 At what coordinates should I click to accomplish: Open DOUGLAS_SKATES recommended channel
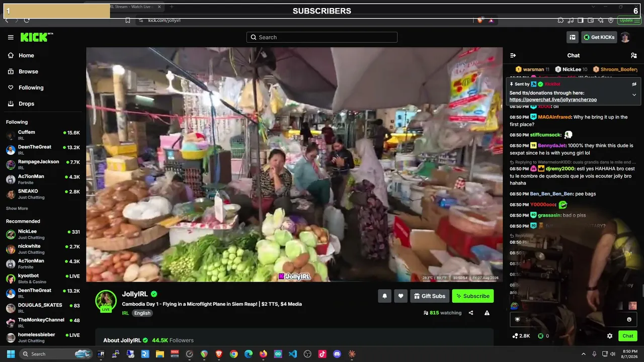43,308
